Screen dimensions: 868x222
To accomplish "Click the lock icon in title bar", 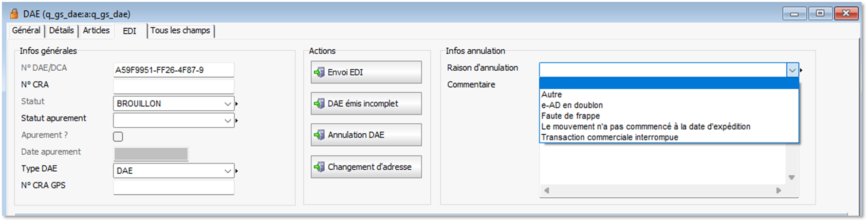I will (x=14, y=14).
